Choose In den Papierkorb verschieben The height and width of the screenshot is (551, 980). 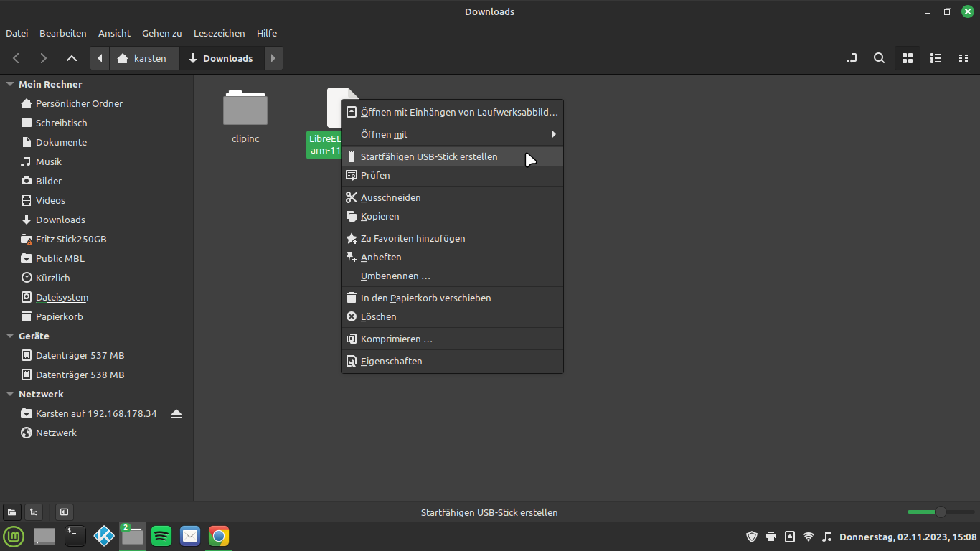pos(453,298)
